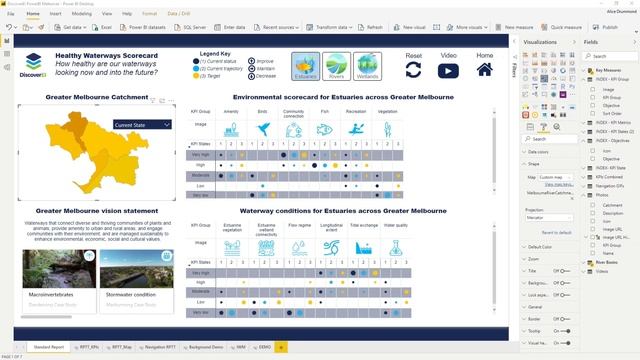
Task: Open the Transform data dropdown
Action: coord(329,27)
